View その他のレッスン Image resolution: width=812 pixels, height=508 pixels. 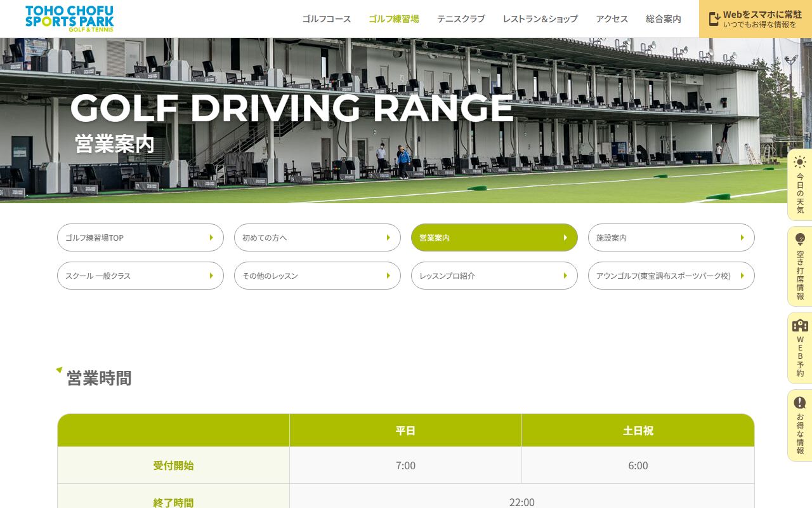(x=317, y=276)
